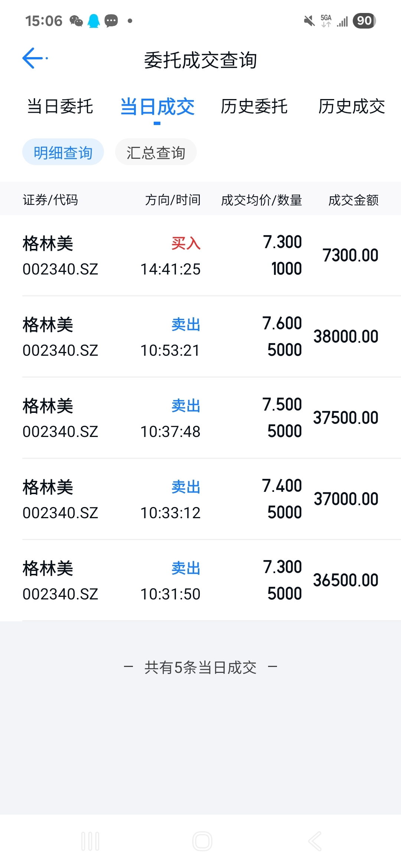The height and width of the screenshot is (868, 401).
Task: Tap the Android home navigation icon
Action: click(x=202, y=841)
